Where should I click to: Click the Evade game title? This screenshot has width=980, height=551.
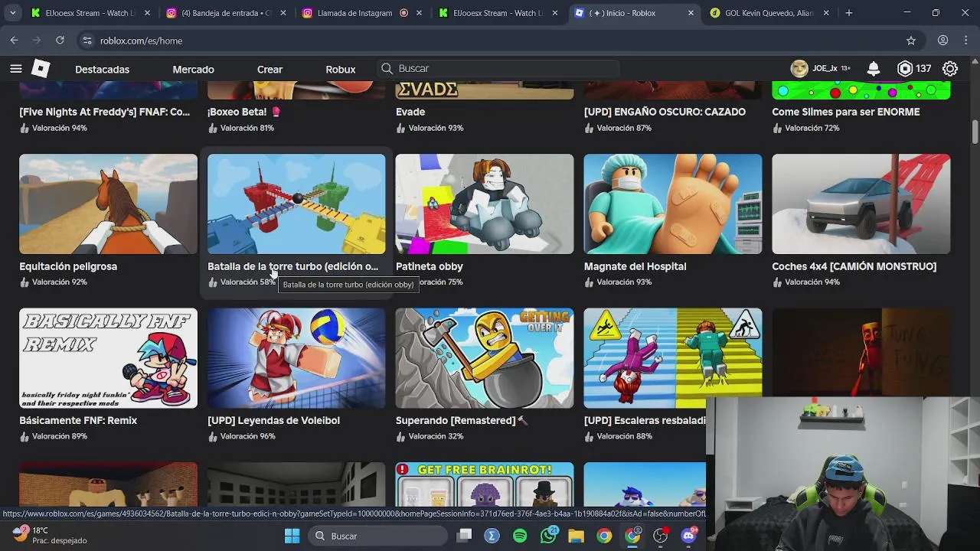[410, 112]
